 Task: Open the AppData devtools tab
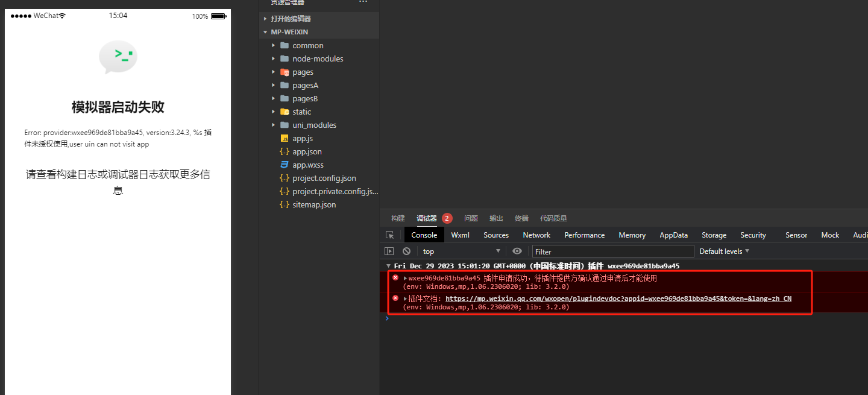tap(674, 235)
